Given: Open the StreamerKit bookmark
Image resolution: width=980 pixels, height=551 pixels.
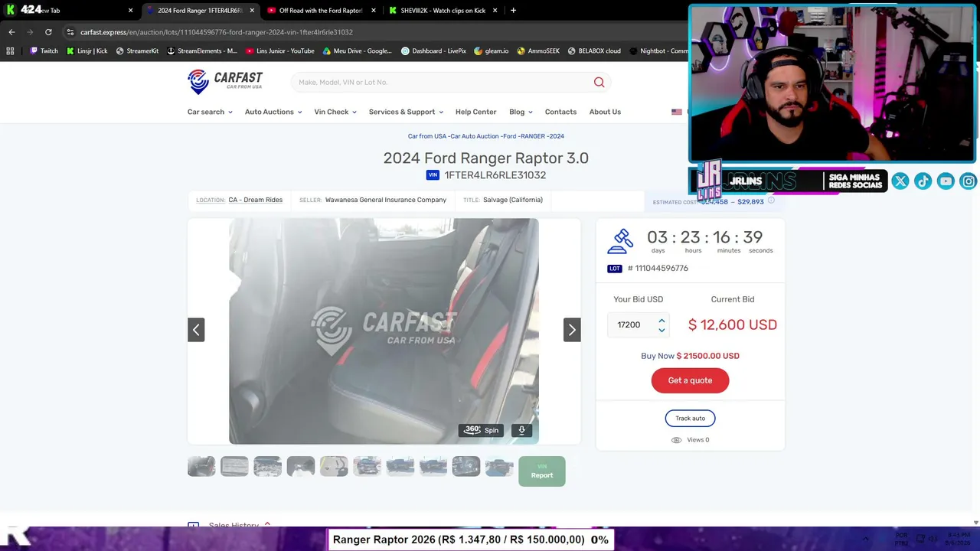Looking at the screenshot, I should pos(138,51).
